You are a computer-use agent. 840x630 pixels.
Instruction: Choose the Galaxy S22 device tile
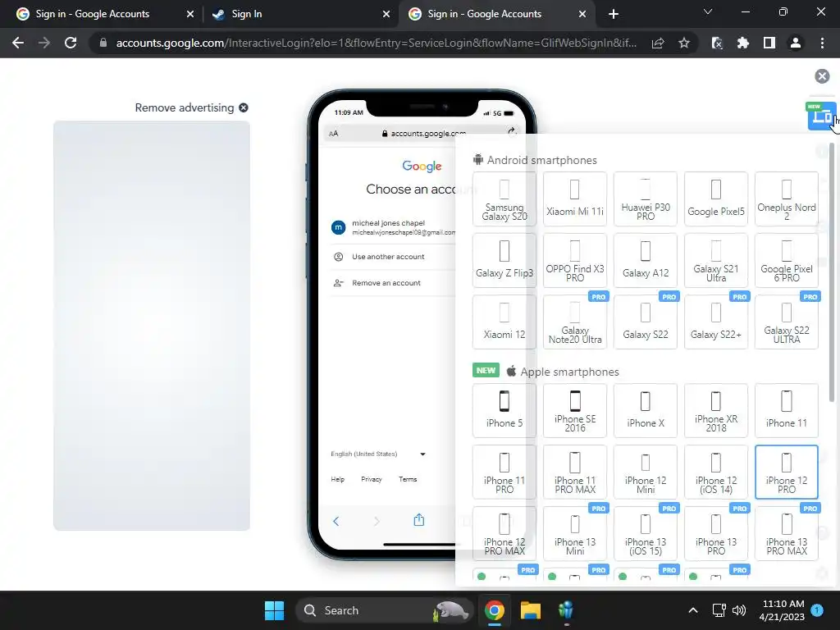coord(646,322)
